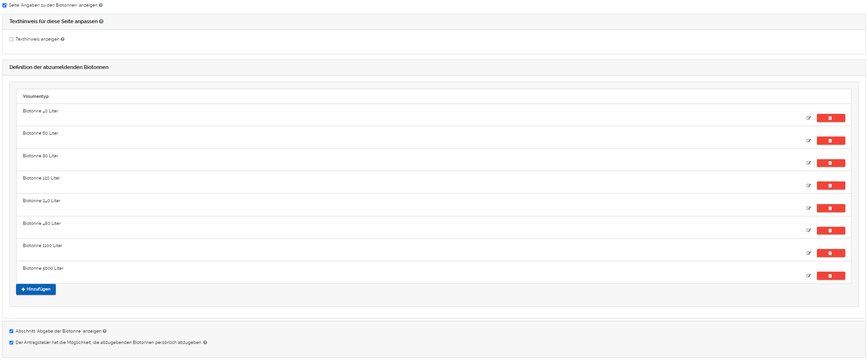Viewport: 868px width, 360px height.
Task: Edit the Biotonne 240 Liter row
Action: pyautogui.click(x=808, y=208)
